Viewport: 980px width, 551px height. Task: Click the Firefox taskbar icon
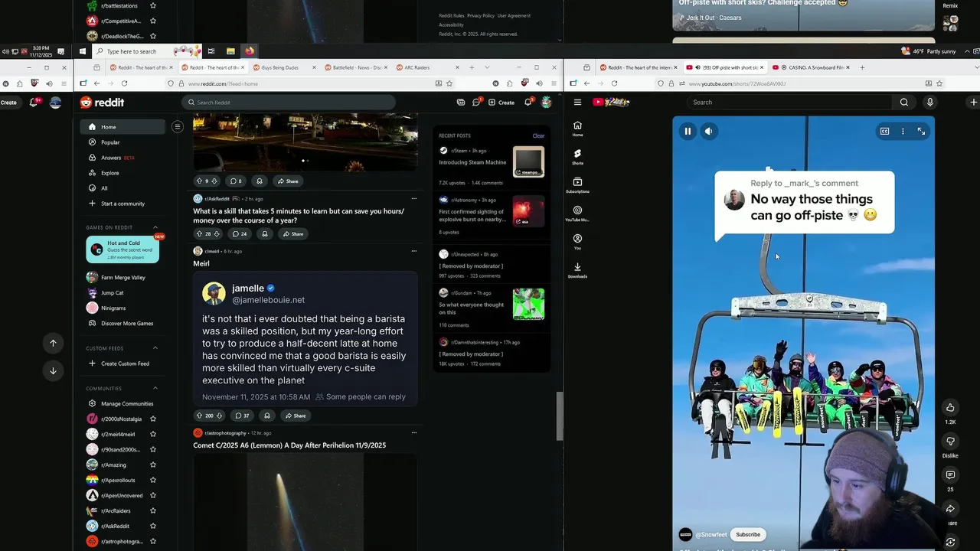point(249,51)
